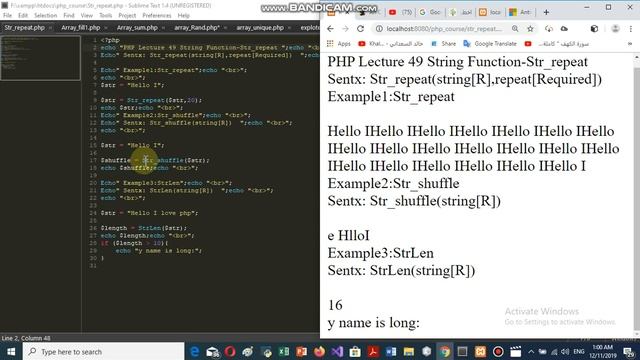
Task: Open Visual Studio from the taskbar
Action: click(337, 351)
